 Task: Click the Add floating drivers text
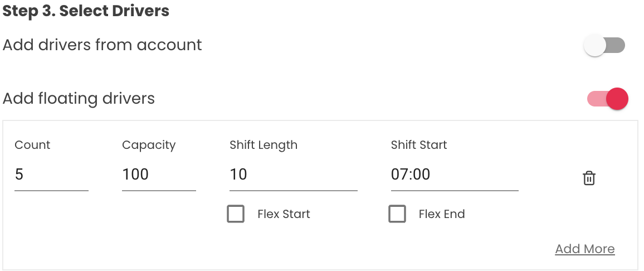point(79,99)
